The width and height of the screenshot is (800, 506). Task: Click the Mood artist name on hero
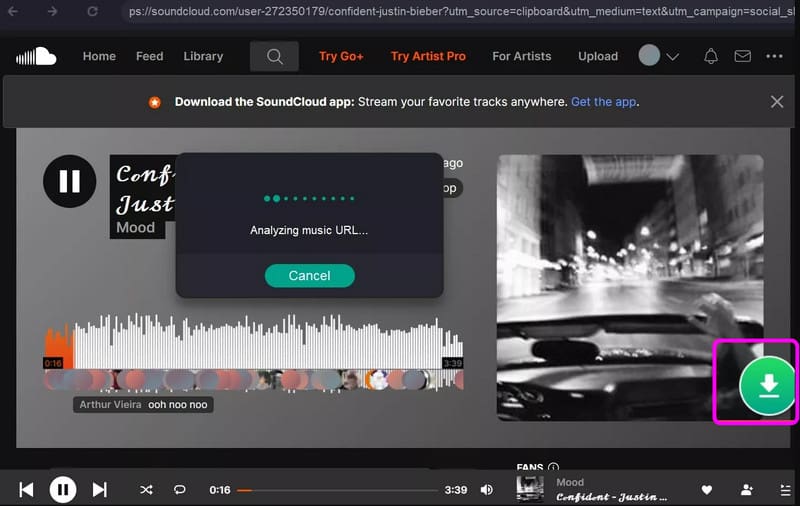(135, 227)
